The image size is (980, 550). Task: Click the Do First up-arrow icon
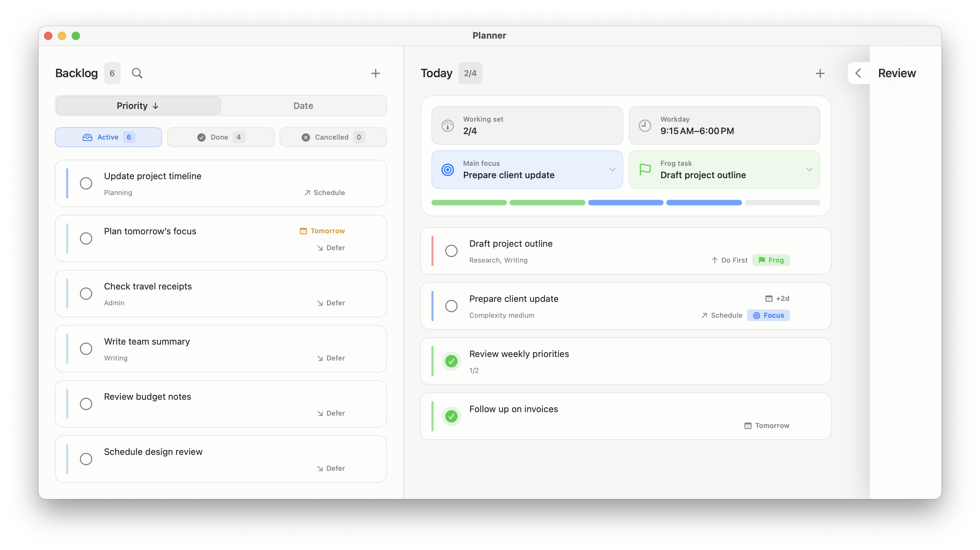pyautogui.click(x=715, y=260)
